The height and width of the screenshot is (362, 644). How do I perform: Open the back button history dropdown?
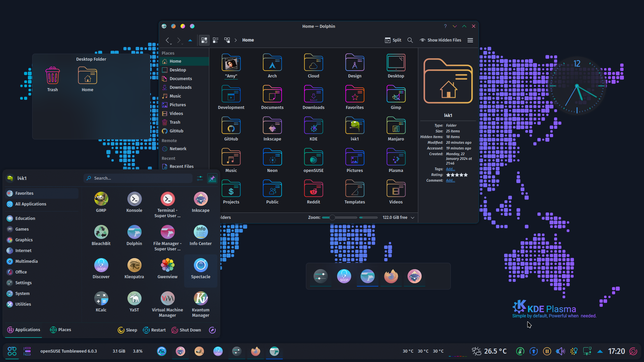pos(171,44)
